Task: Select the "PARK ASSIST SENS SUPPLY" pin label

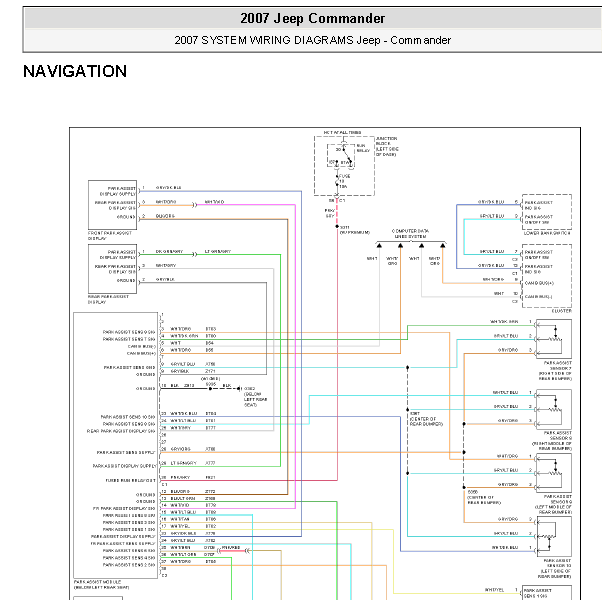Action: click(x=126, y=452)
